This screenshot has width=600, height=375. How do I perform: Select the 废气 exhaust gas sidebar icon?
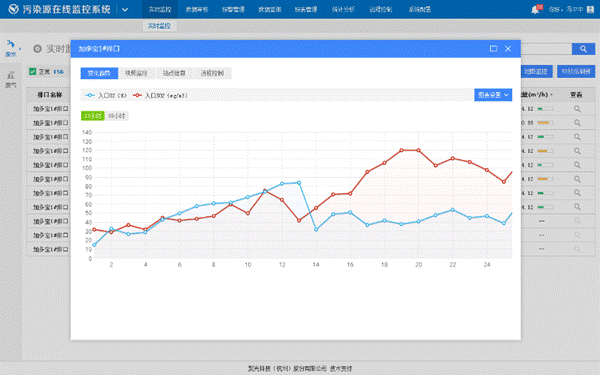(x=11, y=79)
